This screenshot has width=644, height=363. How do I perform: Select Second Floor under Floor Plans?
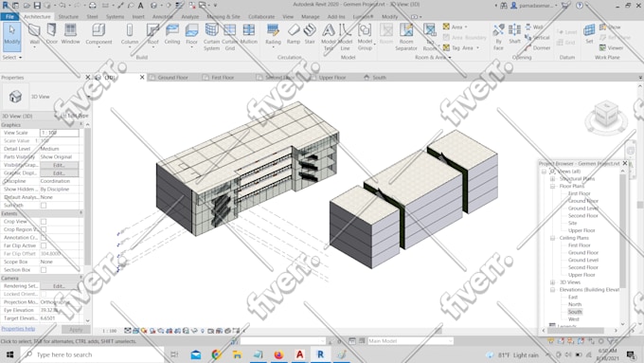pos(582,215)
